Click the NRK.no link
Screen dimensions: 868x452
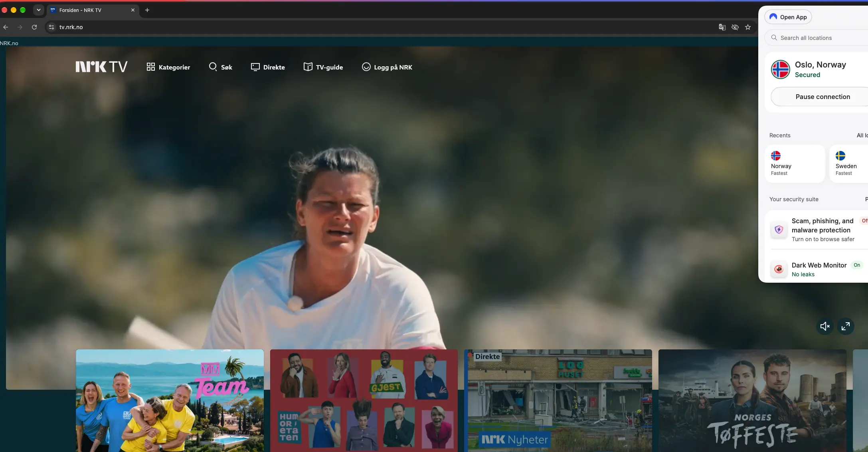pyautogui.click(x=9, y=43)
